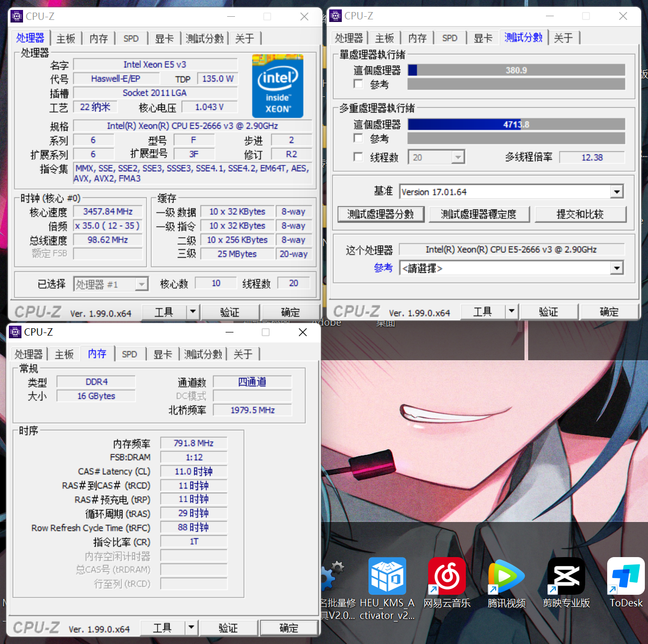Click the CAS# Latency value 11.0 时钟
The height and width of the screenshot is (644, 648).
click(194, 471)
